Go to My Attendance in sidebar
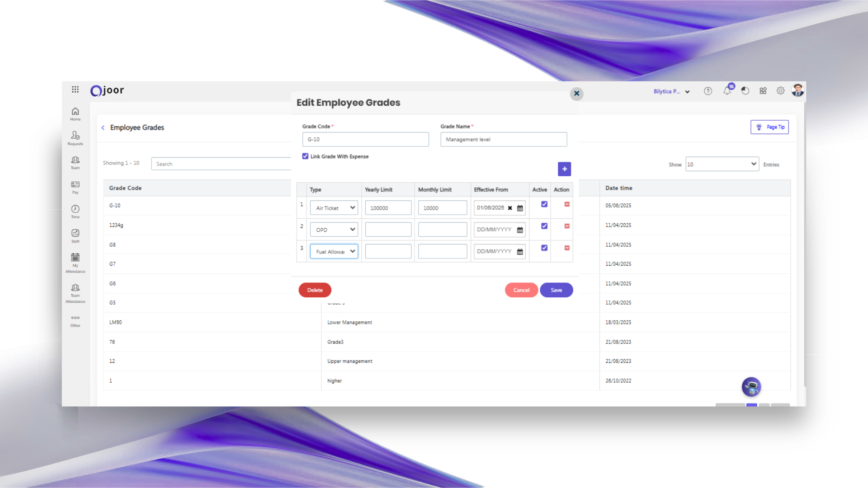 click(x=75, y=263)
